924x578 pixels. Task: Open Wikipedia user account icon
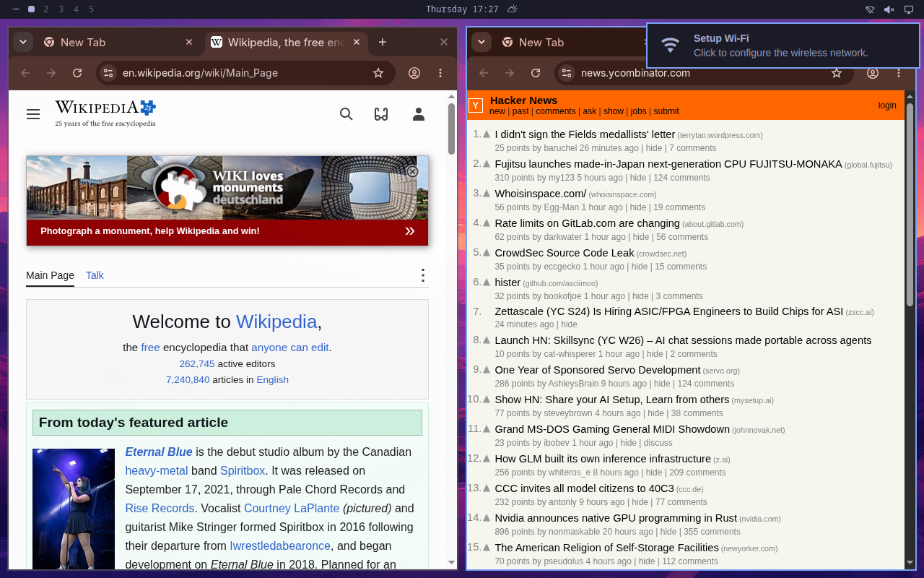click(419, 114)
